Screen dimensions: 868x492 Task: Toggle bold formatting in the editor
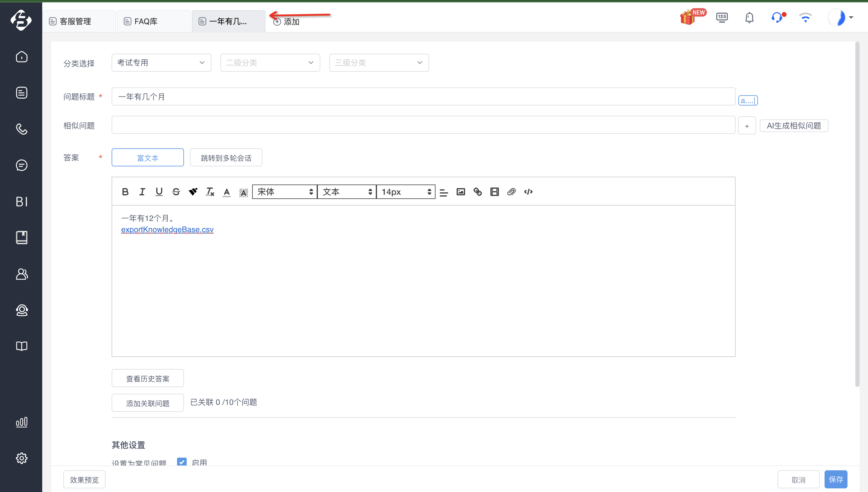[x=125, y=192]
